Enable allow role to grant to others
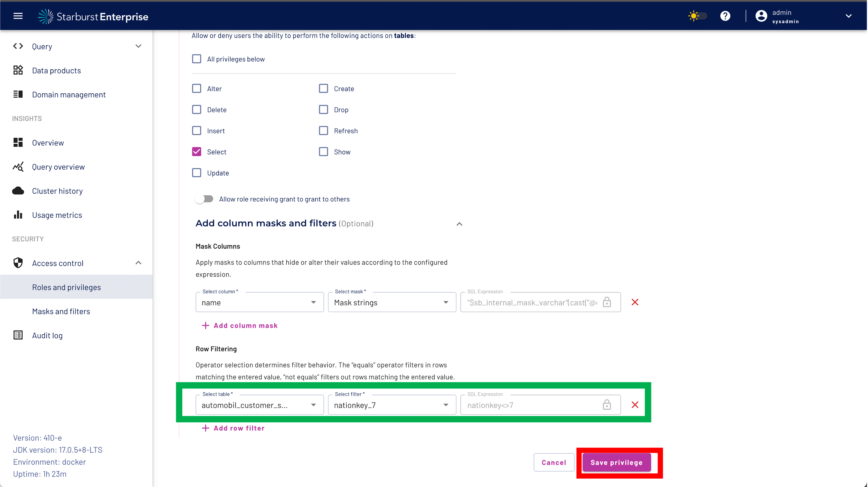The height and width of the screenshot is (487, 868). 204,199
